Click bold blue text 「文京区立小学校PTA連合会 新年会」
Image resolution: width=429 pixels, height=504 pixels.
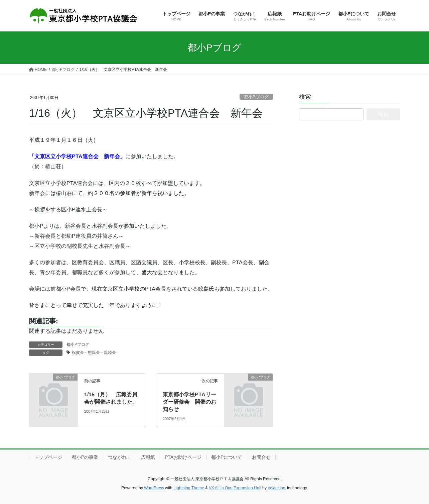coord(77,157)
